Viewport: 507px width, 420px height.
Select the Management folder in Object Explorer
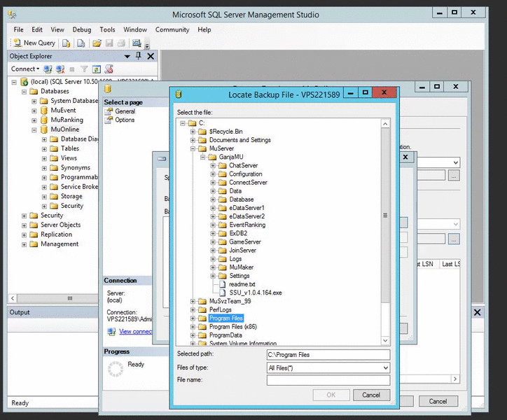pos(60,244)
